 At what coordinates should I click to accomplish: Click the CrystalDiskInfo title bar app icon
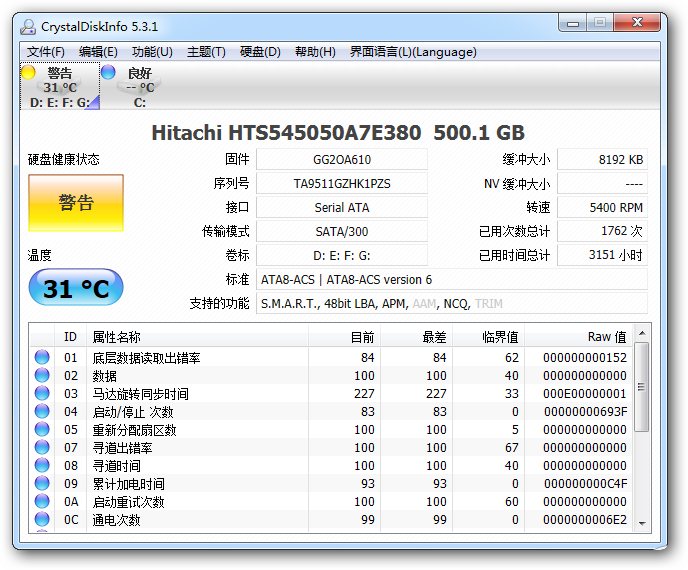pos(28,27)
